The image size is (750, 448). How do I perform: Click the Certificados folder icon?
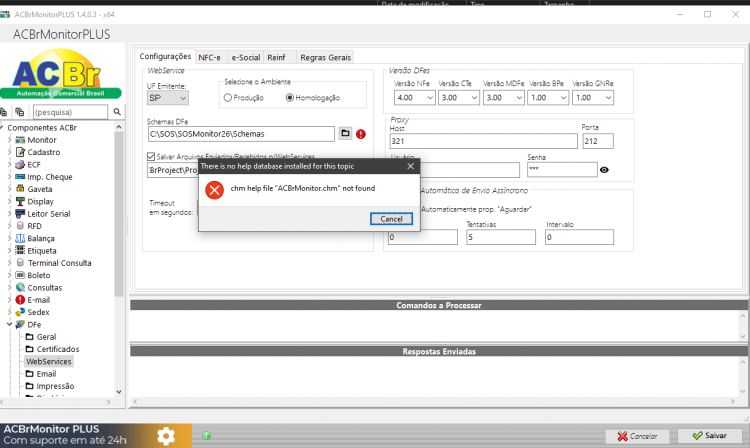coord(30,349)
